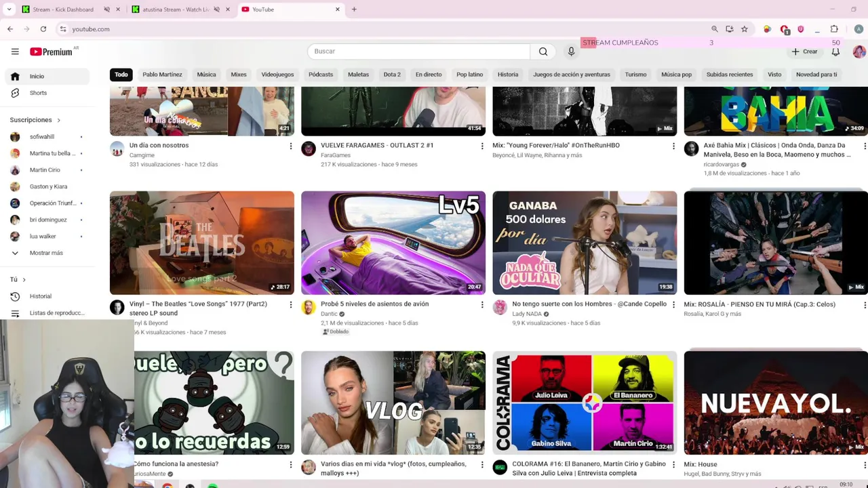The height and width of the screenshot is (488, 868).
Task: Click the YouTube Premium logo
Action: (51, 52)
